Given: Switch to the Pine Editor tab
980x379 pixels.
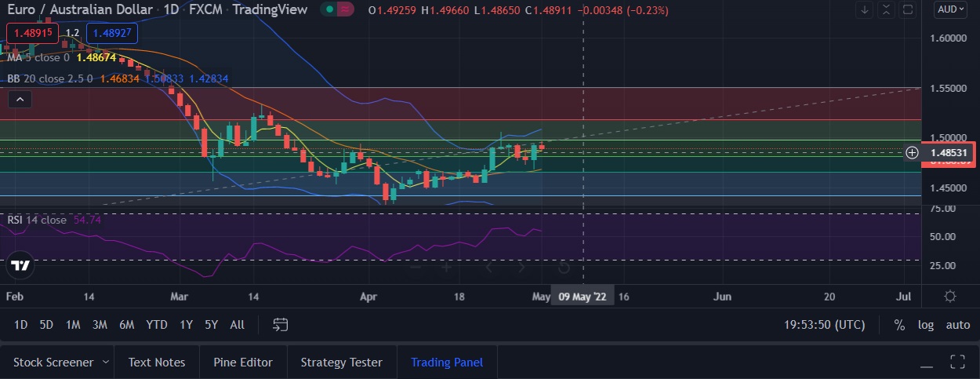Looking at the screenshot, I should pyautogui.click(x=242, y=363).
